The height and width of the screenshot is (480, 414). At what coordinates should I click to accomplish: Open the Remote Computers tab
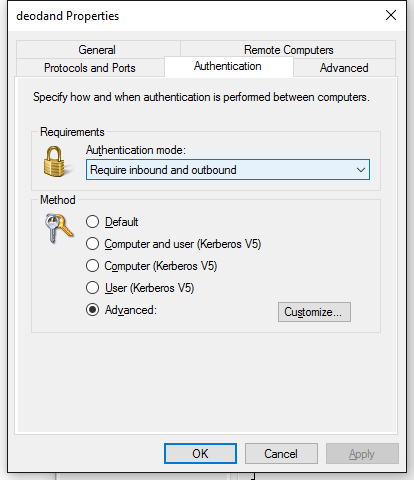tap(288, 50)
